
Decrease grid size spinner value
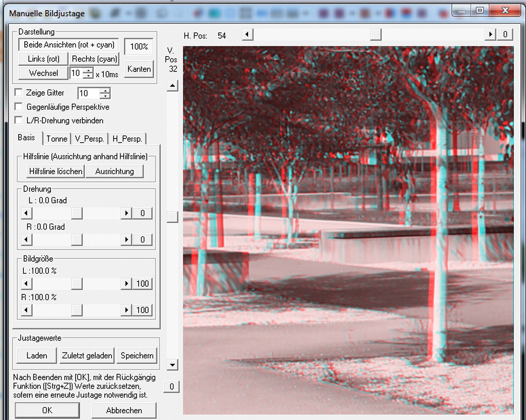105,96
